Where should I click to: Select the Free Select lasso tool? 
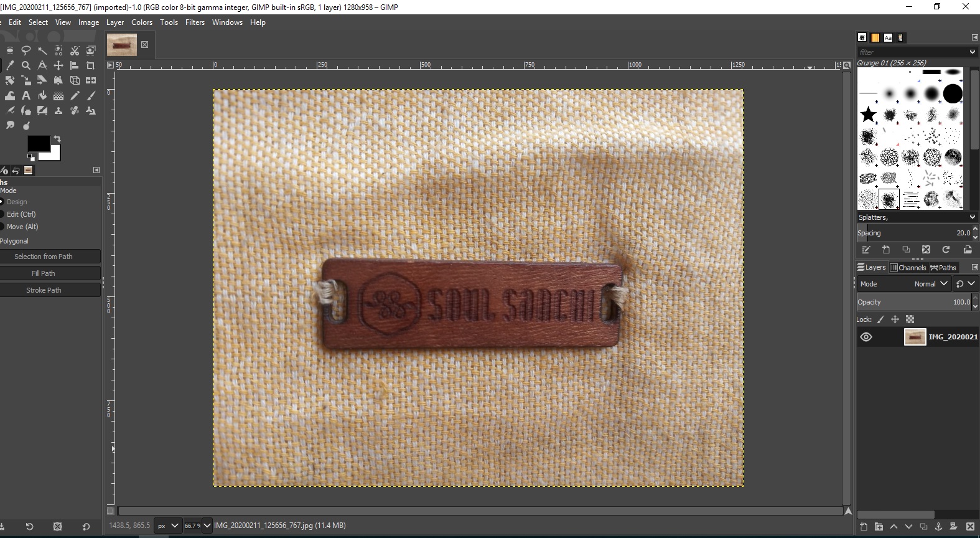coord(26,50)
